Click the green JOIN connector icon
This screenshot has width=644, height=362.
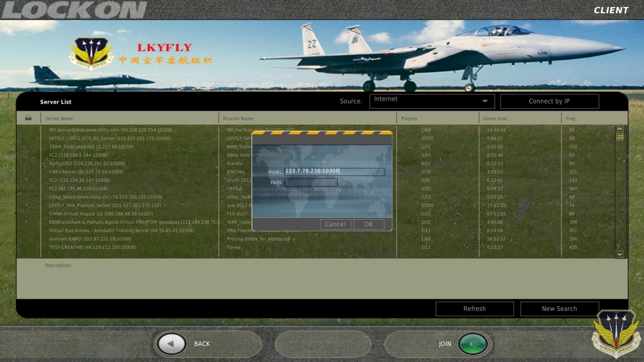tap(473, 344)
